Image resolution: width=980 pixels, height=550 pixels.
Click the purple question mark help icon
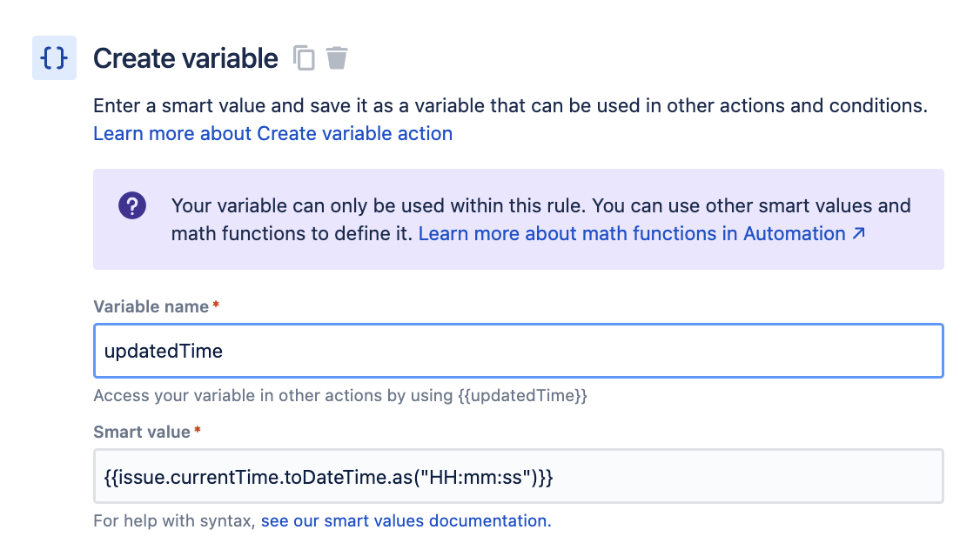click(x=132, y=205)
